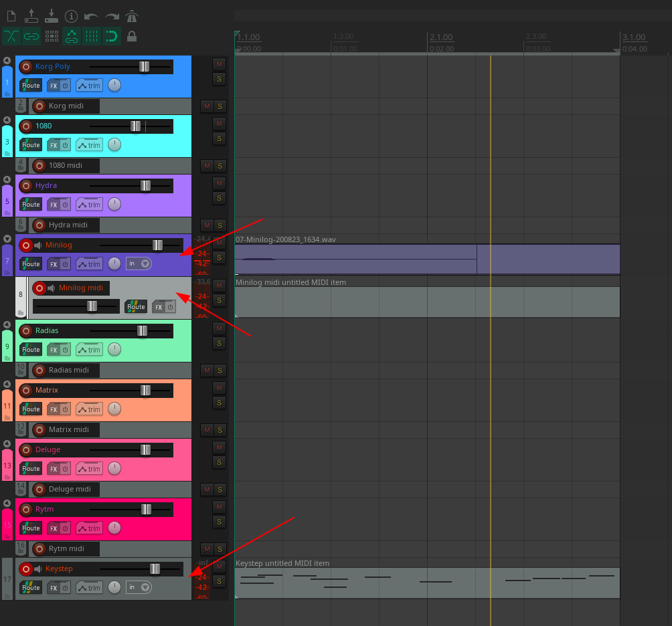The width and height of the screenshot is (672, 626).
Task: Disarm record on Keystep track
Action: coord(26,569)
